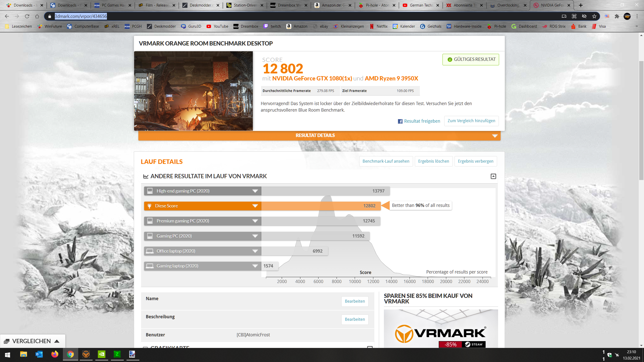644x362 pixels.
Task: Click Bearbeiten next to Beschreibung
Action: [355, 320]
